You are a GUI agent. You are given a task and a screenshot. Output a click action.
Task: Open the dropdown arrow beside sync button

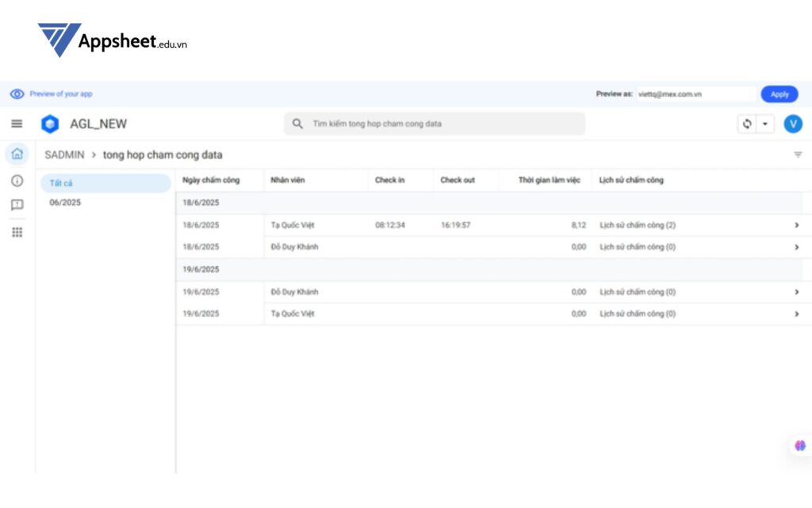pyautogui.click(x=765, y=124)
